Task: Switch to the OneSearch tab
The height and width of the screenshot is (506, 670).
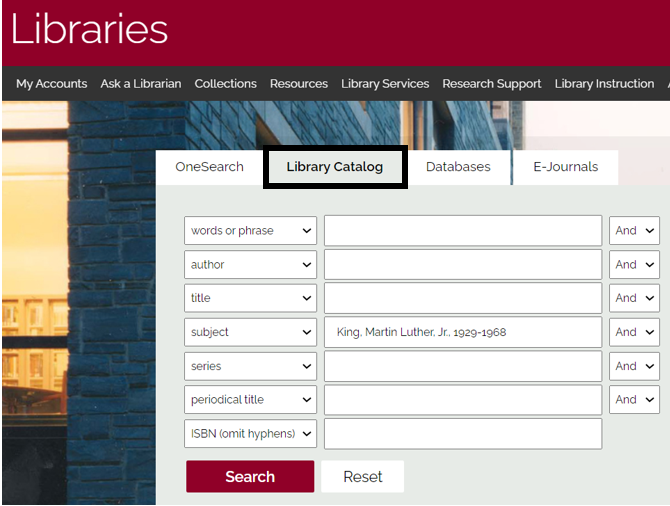Action: [x=209, y=167]
